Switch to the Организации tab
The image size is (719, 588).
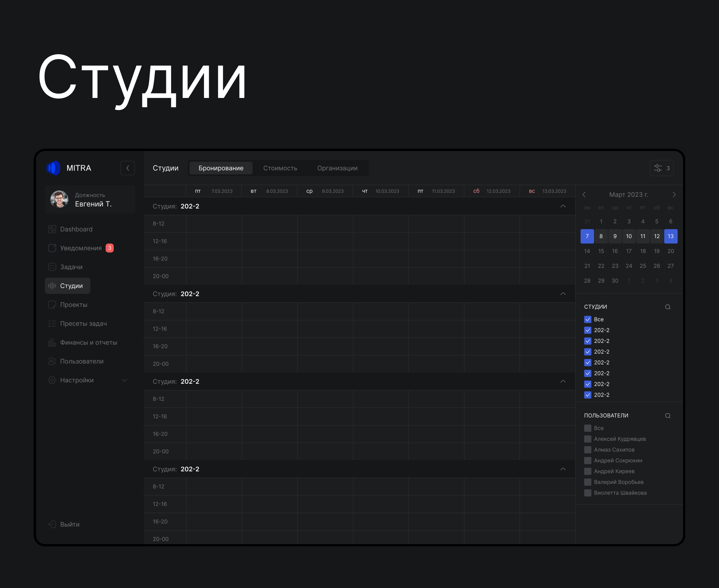(x=337, y=168)
